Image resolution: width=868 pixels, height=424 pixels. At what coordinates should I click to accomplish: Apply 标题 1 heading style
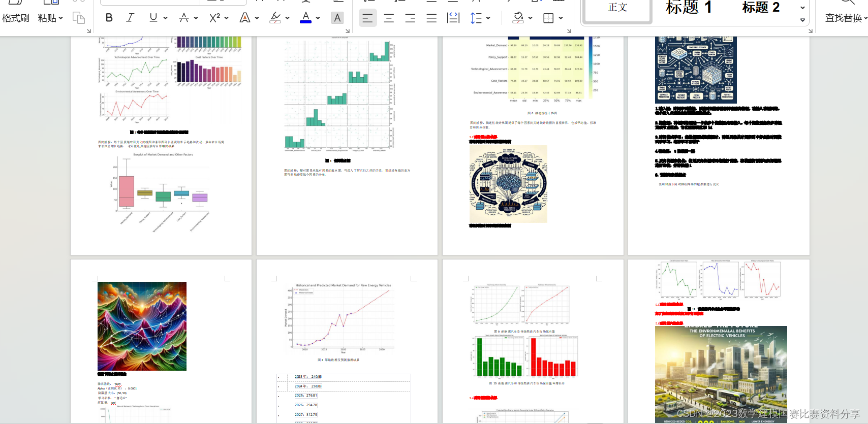coord(689,8)
